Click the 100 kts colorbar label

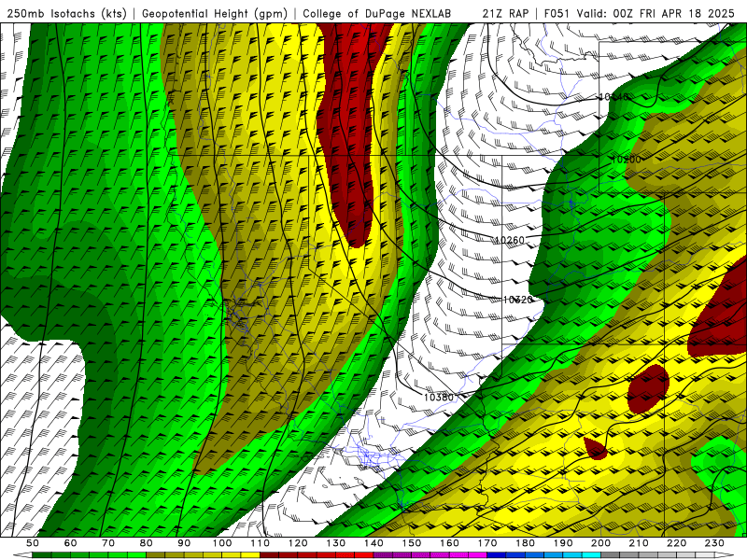(222, 543)
